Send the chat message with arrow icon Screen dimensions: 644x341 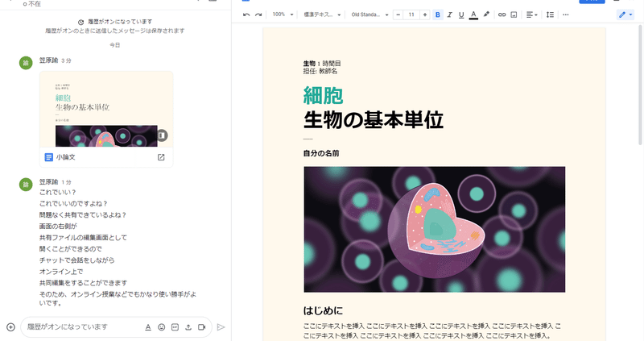tap(221, 327)
